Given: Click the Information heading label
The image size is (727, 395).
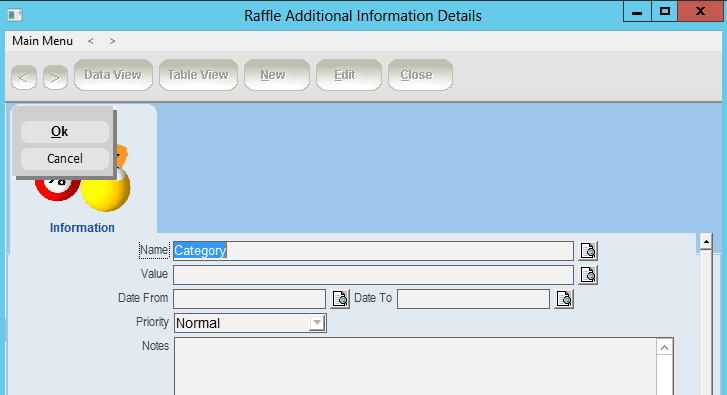Looking at the screenshot, I should [x=82, y=228].
